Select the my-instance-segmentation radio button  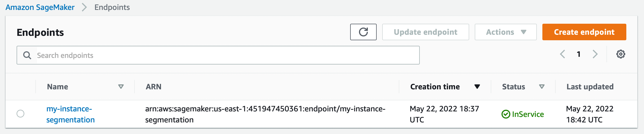click(20, 114)
